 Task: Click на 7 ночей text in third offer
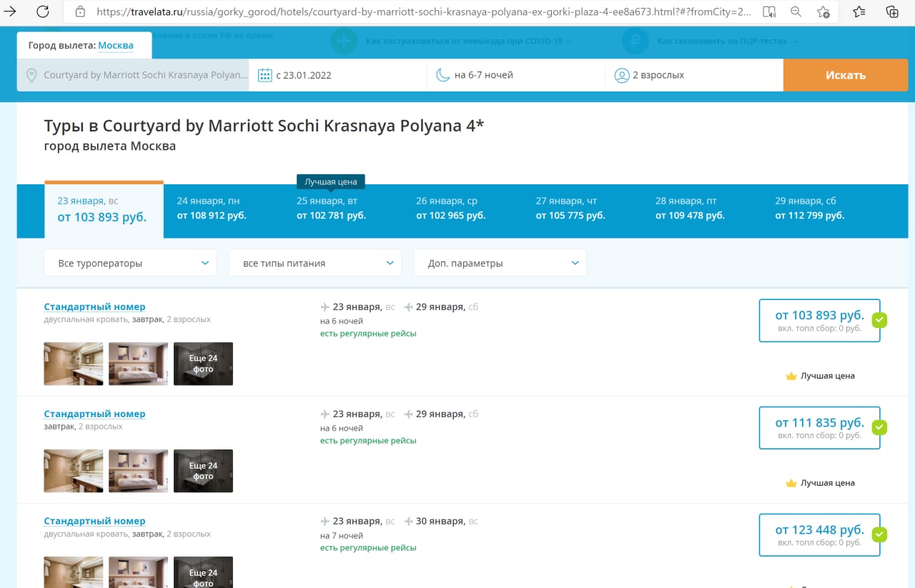coord(342,536)
